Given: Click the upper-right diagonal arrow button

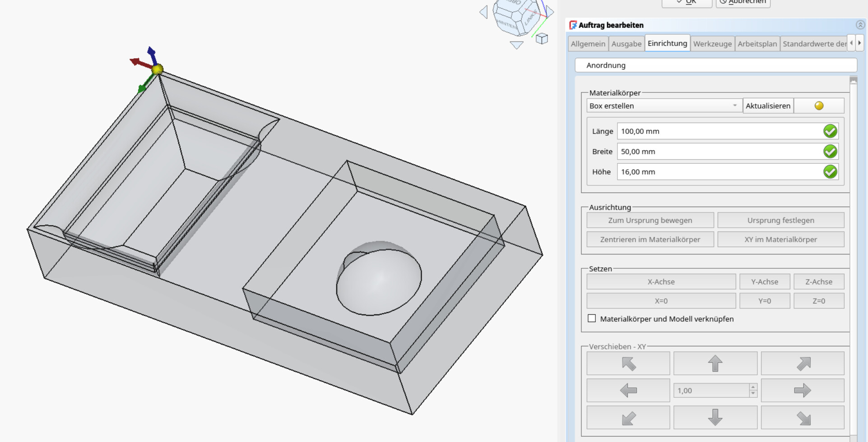Looking at the screenshot, I should [802, 364].
